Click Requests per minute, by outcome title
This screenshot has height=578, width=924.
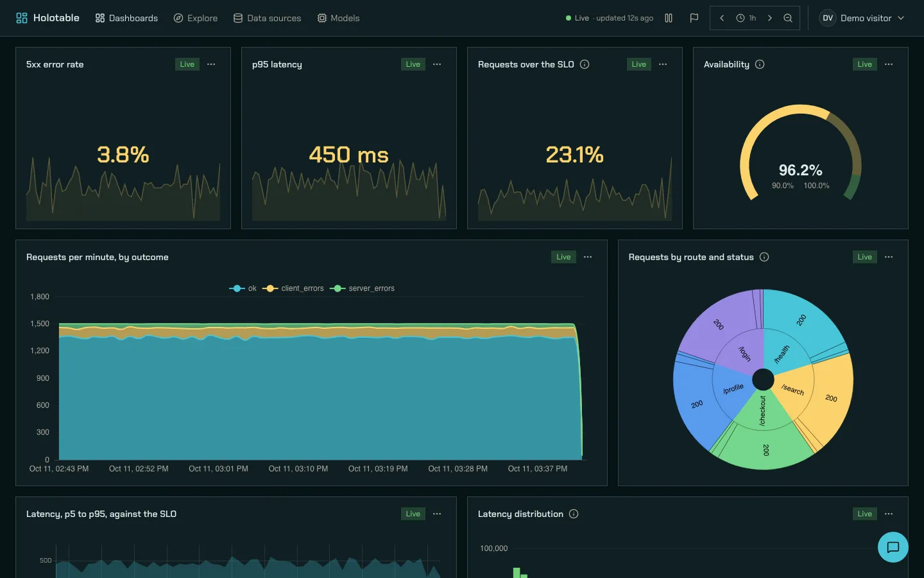tap(98, 257)
